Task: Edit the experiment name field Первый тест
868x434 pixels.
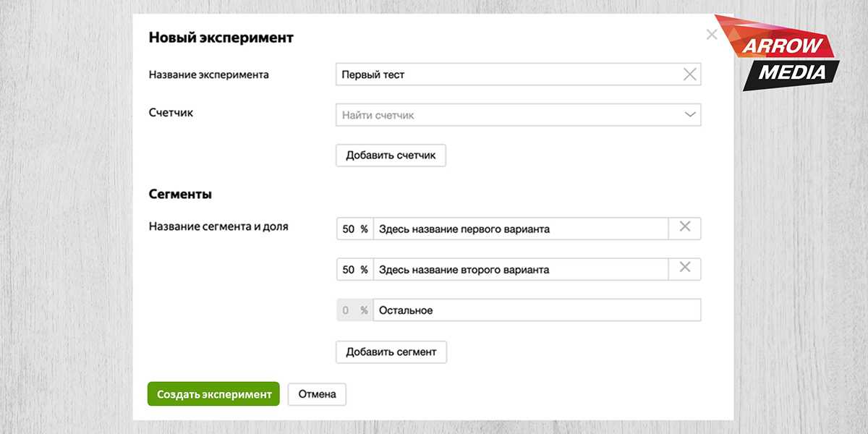Action: click(506, 75)
